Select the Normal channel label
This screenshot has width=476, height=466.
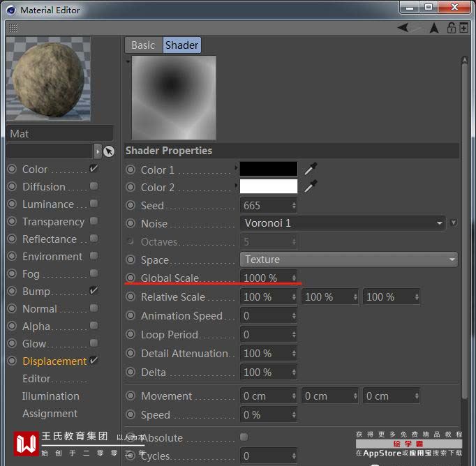pyautogui.click(x=40, y=309)
